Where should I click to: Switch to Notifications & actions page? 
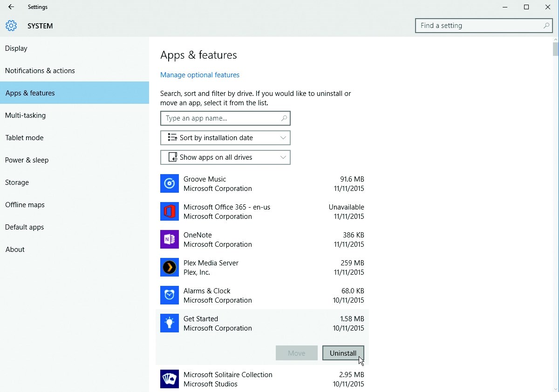(x=40, y=71)
